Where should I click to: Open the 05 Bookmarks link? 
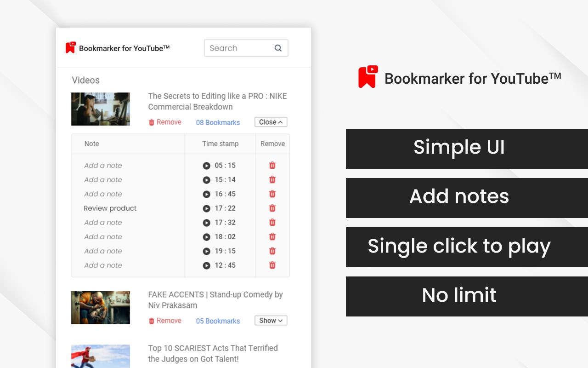pyautogui.click(x=218, y=321)
